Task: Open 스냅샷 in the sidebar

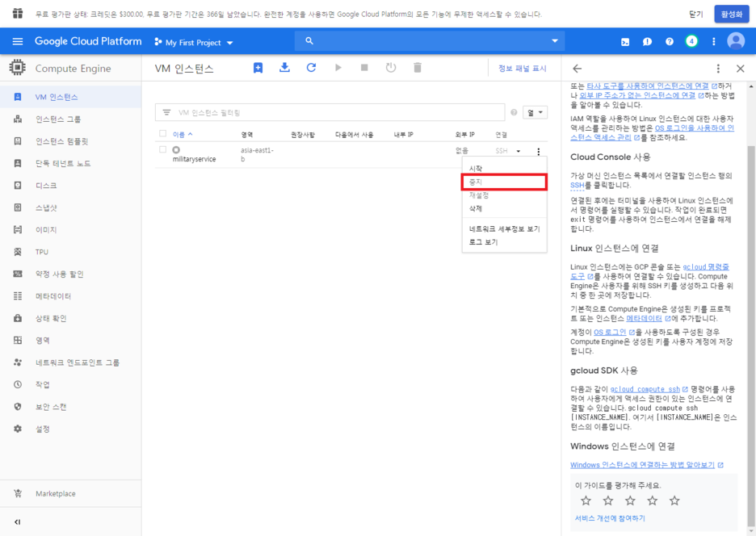Action: [70, 207]
